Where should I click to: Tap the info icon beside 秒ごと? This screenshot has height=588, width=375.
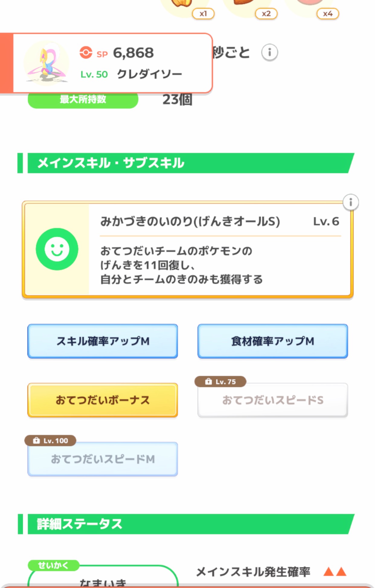tap(270, 53)
